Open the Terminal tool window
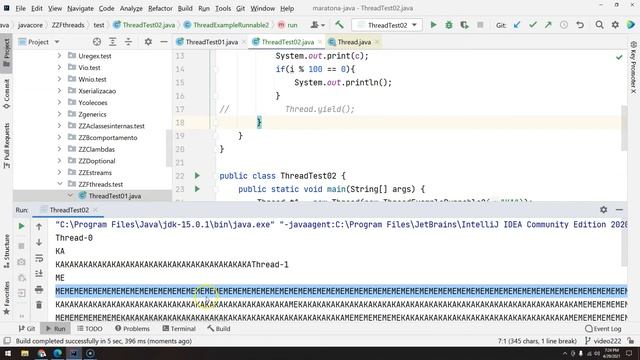 coord(179,329)
